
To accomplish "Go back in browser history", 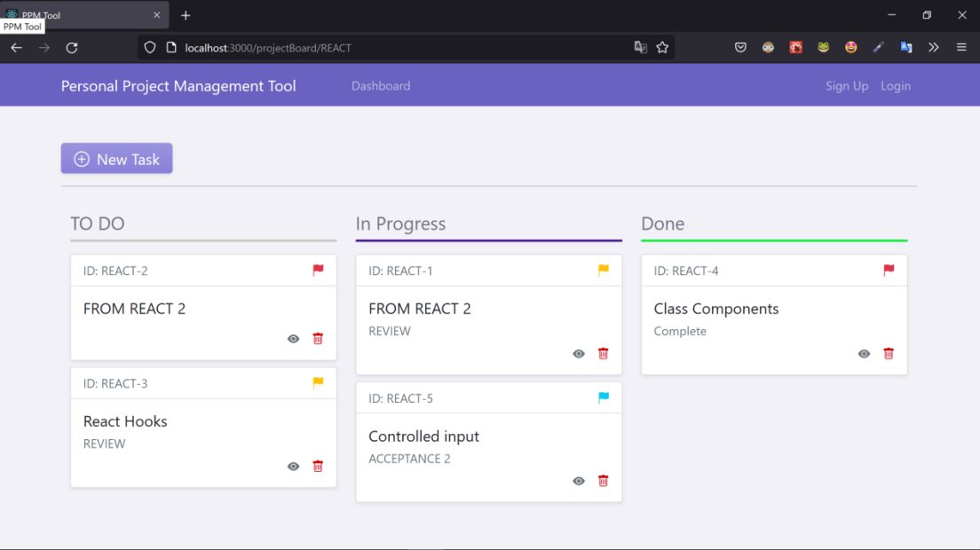I will coord(16,47).
